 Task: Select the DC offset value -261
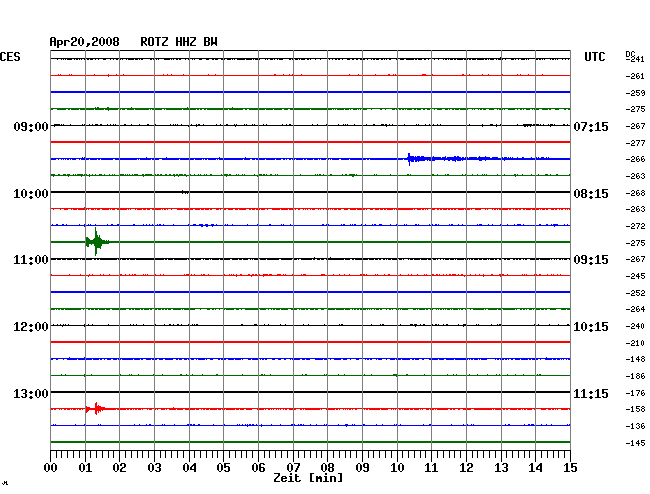pyautogui.click(x=635, y=76)
